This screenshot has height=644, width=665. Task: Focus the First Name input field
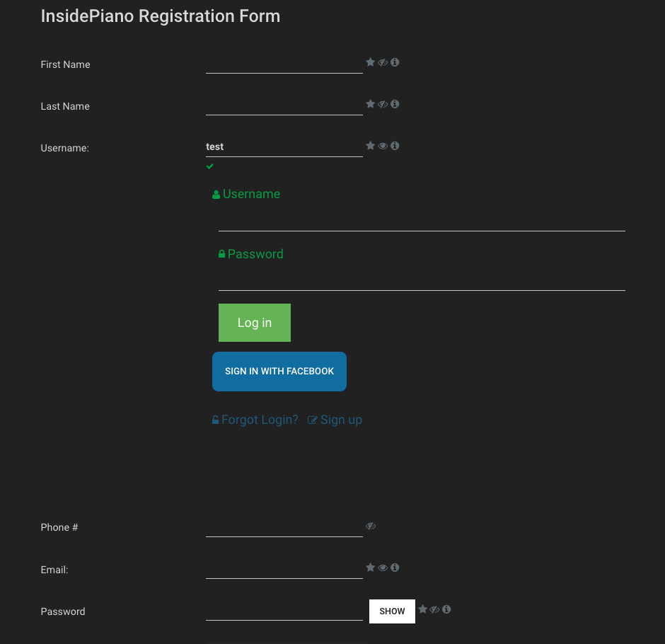pos(284,64)
